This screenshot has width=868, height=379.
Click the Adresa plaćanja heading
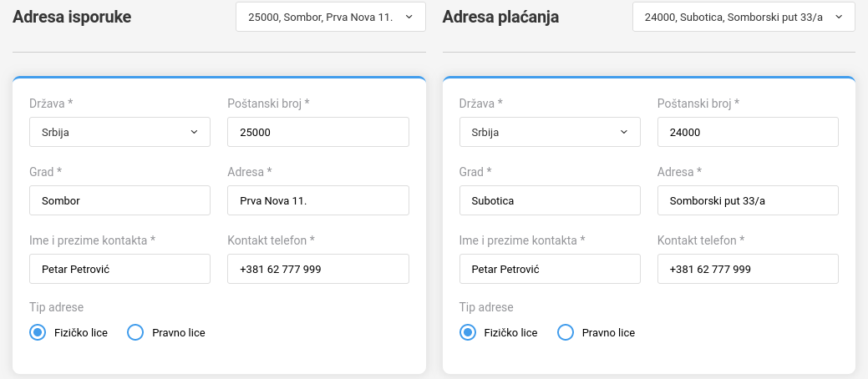[500, 17]
